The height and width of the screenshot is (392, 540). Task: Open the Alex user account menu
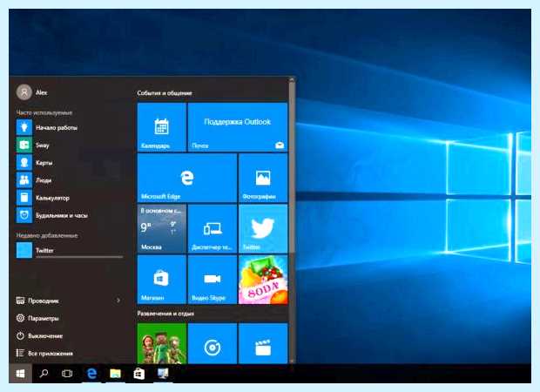32,92
